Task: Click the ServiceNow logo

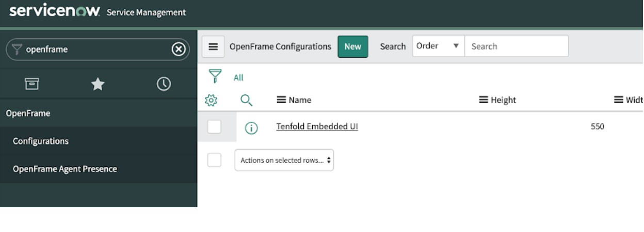Action: tap(55, 11)
